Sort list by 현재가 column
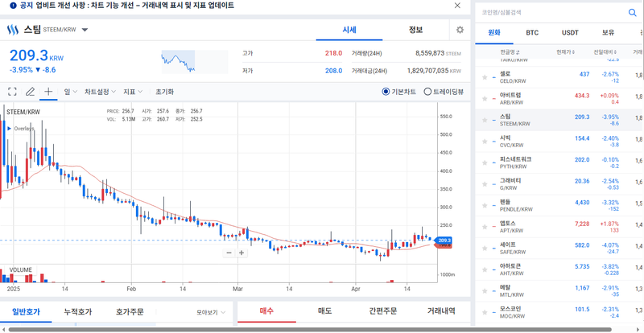This screenshot has height=333, width=644. [566, 52]
